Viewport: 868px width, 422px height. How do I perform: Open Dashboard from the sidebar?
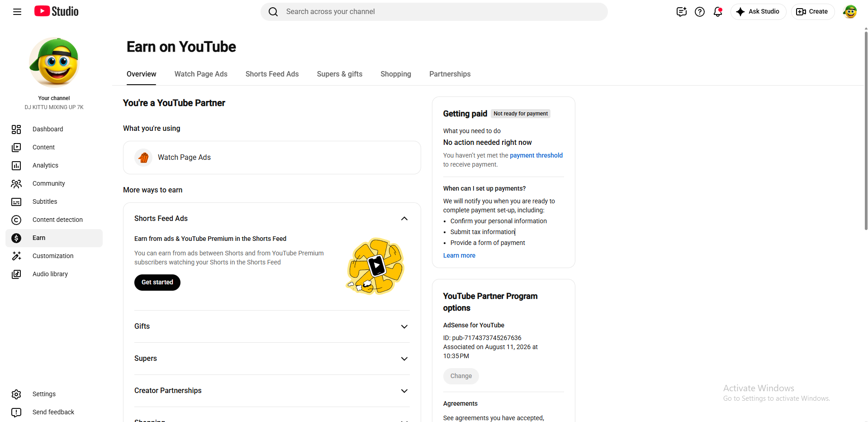click(x=54, y=129)
